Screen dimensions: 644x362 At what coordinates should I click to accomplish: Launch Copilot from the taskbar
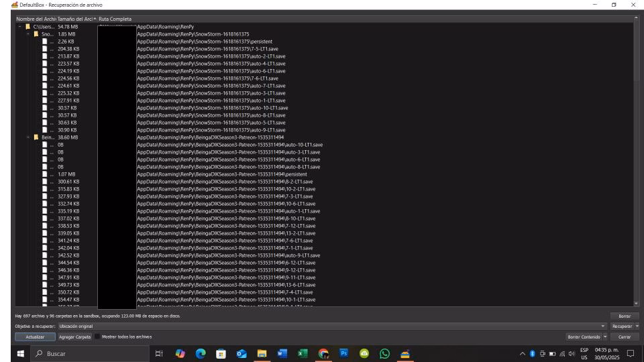[180, 353]
